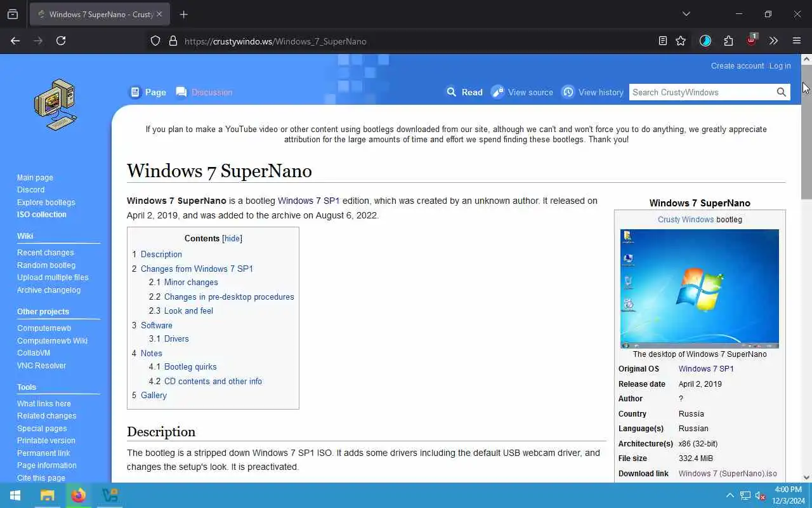
Task: Open a new browser tab with plus icon
Action: coord(184,14)
